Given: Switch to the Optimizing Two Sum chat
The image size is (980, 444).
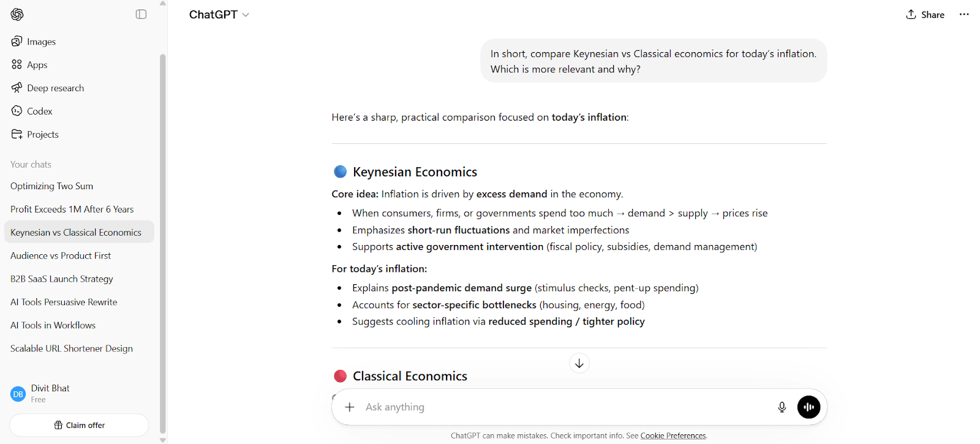Looking at the screenshot, I should (51, 186).
